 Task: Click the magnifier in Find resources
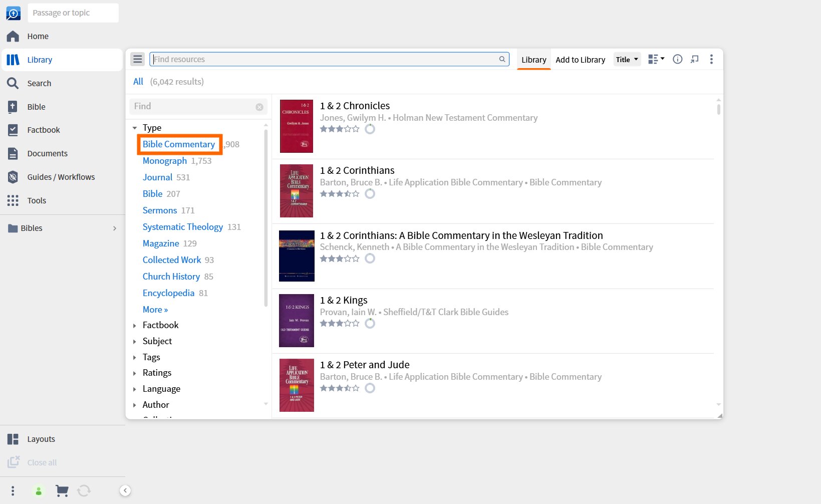point(502,59)
